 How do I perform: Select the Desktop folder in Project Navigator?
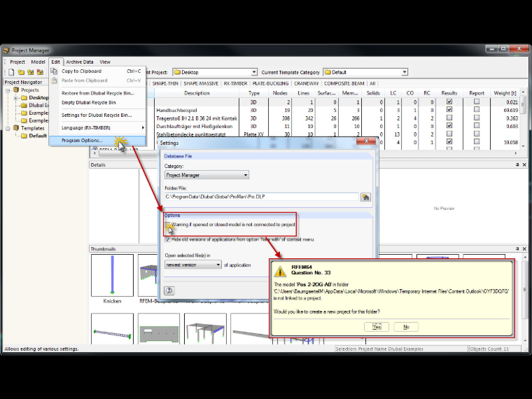tap(34, 98)
